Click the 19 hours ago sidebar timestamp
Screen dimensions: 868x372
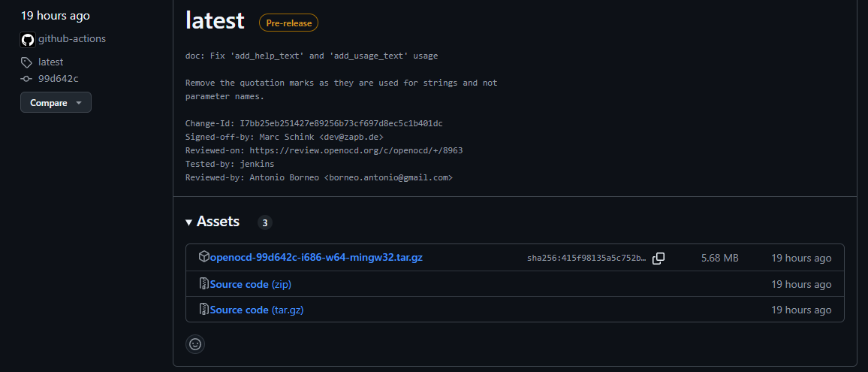pos(56,16)
